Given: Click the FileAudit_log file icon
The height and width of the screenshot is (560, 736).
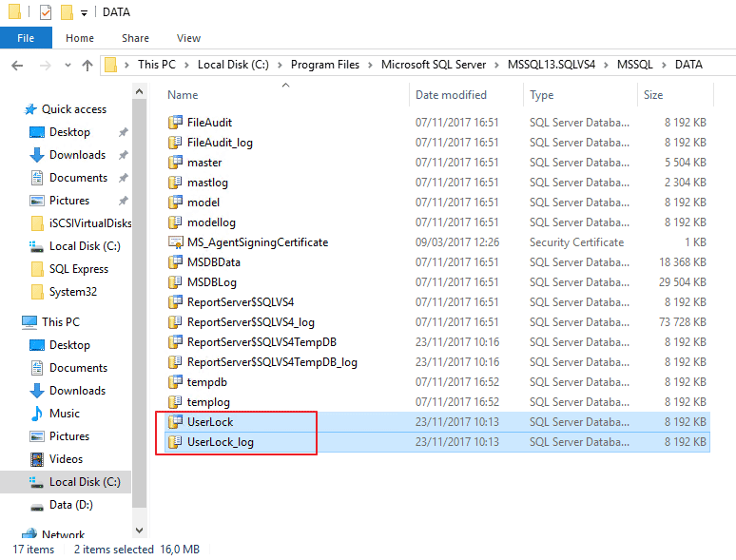Looking at the screenshot, I should pos(175,143).
